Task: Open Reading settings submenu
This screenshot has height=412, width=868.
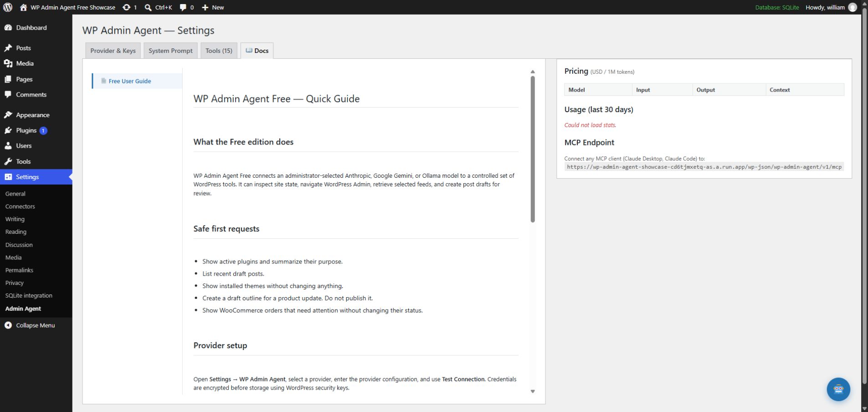Action: 16,232
